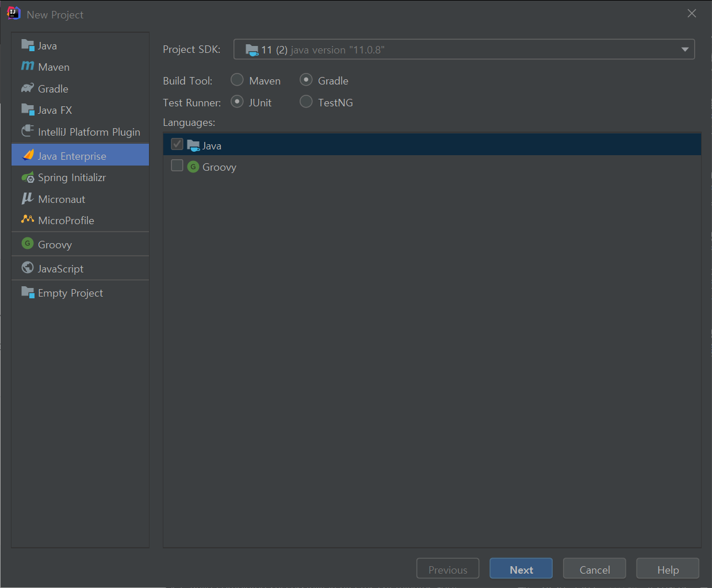Click the Previous button

[x=447, y=569]
